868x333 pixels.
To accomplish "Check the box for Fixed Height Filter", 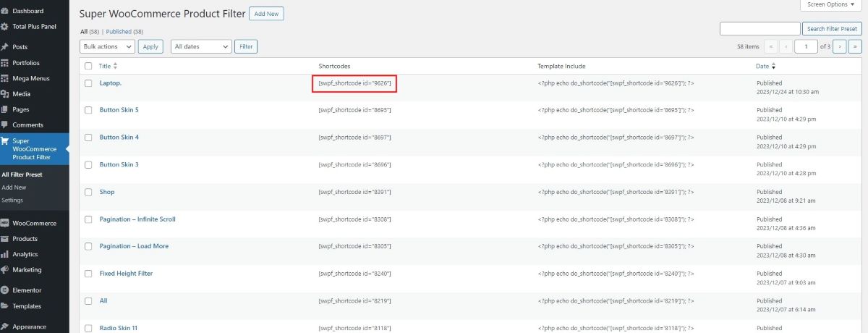I will 88,274.
